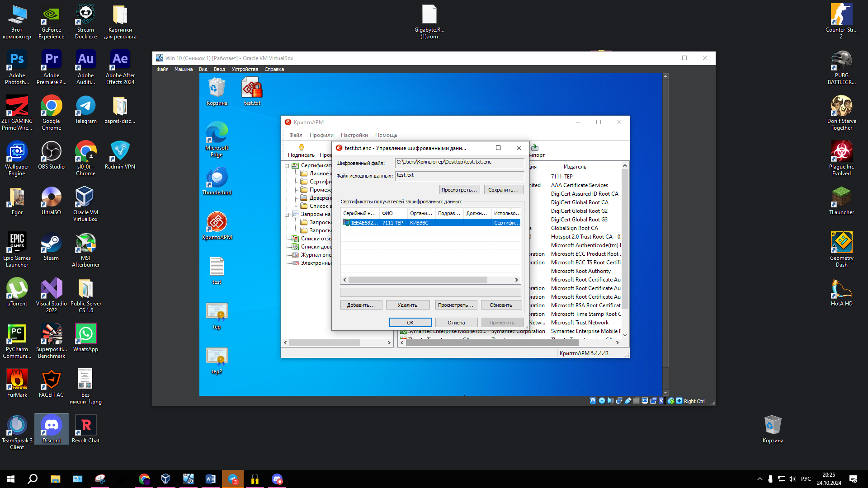Open Telegram from the host taskbar
868x488 pixels.
coord(233,479)
